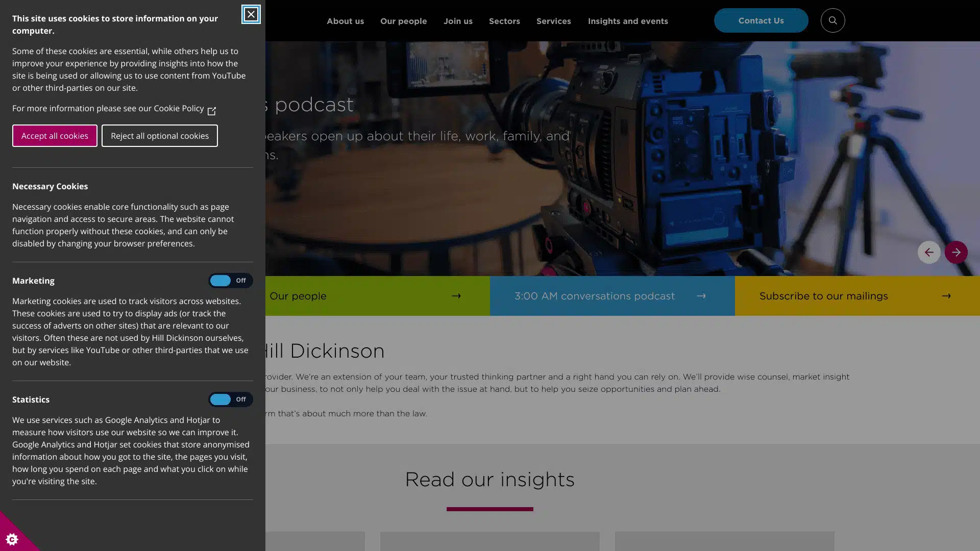
Task: Open the About us menu
Action: [x=345, y=21]
